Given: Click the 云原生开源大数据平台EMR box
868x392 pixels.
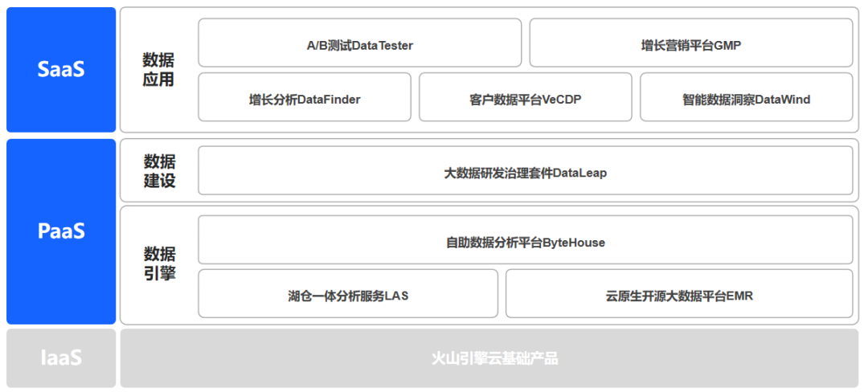Looking at the screenshot, I should click(x=679, y=293).
